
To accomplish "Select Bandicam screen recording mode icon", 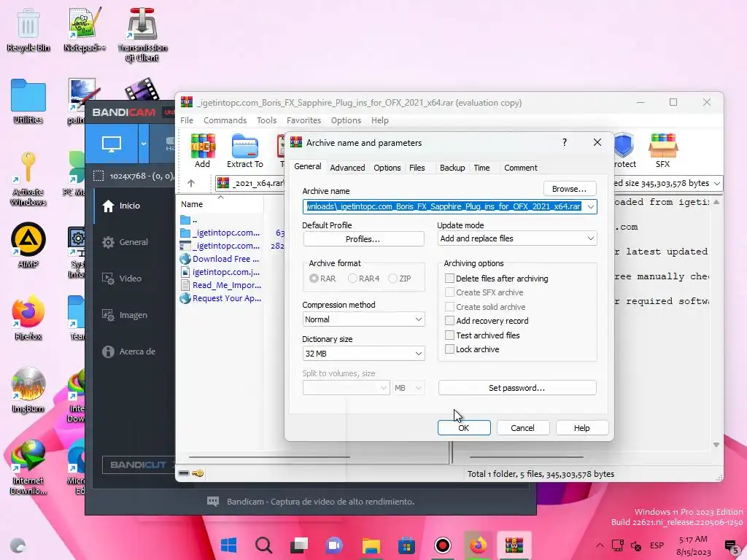I will pyautogui.click(x=112, y=144).
